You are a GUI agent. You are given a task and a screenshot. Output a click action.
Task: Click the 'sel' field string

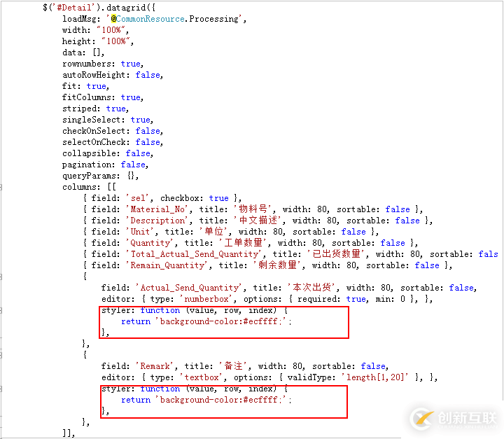[x=138, y=198]
